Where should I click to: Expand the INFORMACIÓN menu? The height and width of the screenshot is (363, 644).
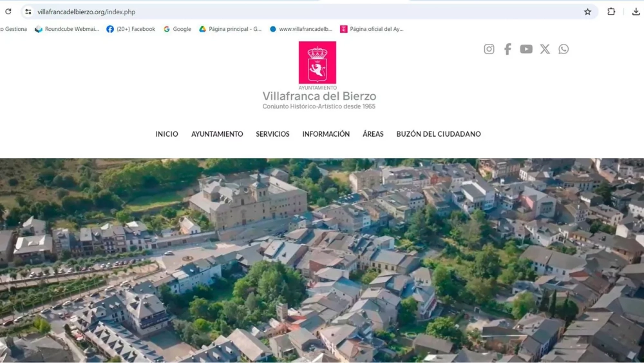pos(326,134)
